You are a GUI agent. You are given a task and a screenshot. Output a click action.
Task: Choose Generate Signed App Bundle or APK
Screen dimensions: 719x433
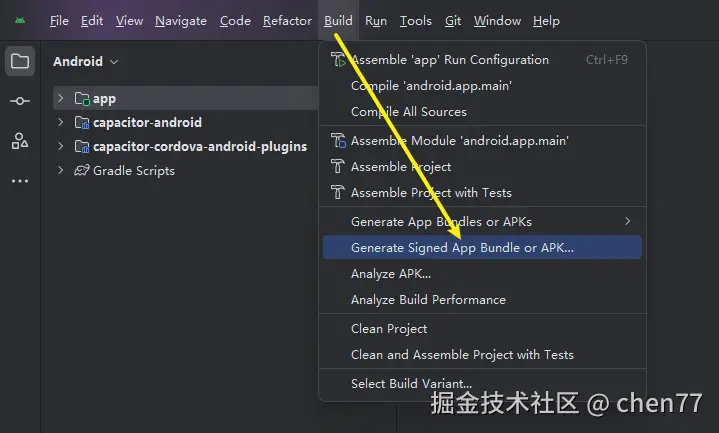[x=482, y=247]
